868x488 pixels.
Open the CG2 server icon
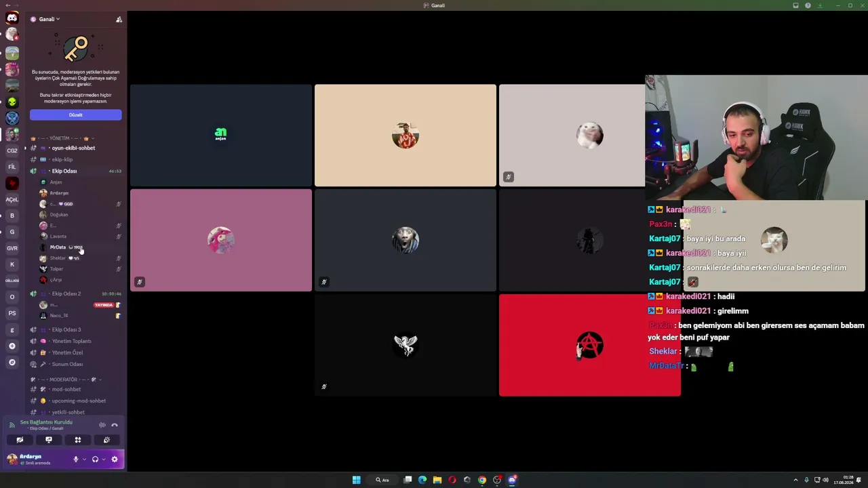[x=12, y=150]
